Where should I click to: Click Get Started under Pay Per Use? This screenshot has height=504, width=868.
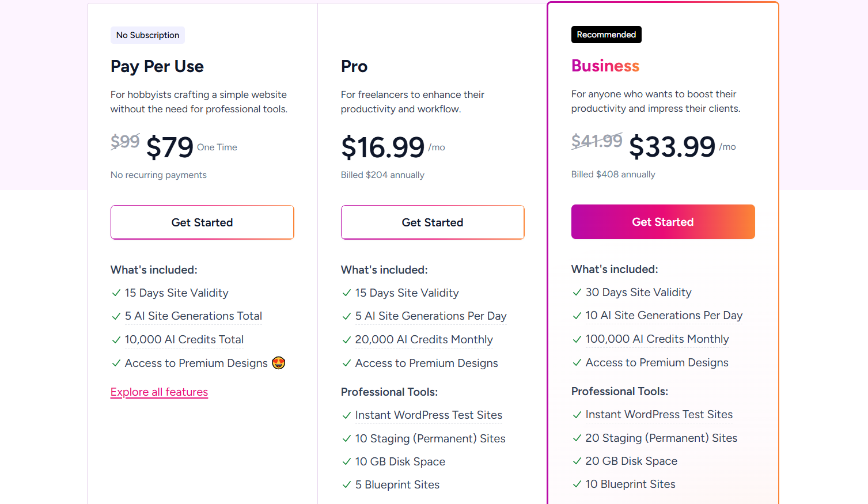[x=202, y=222]
